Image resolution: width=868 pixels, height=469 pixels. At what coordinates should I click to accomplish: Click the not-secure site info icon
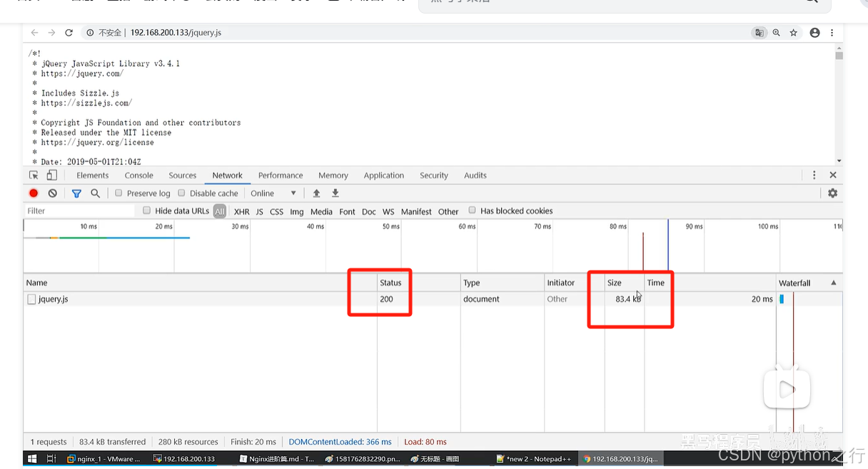point(91,33)
